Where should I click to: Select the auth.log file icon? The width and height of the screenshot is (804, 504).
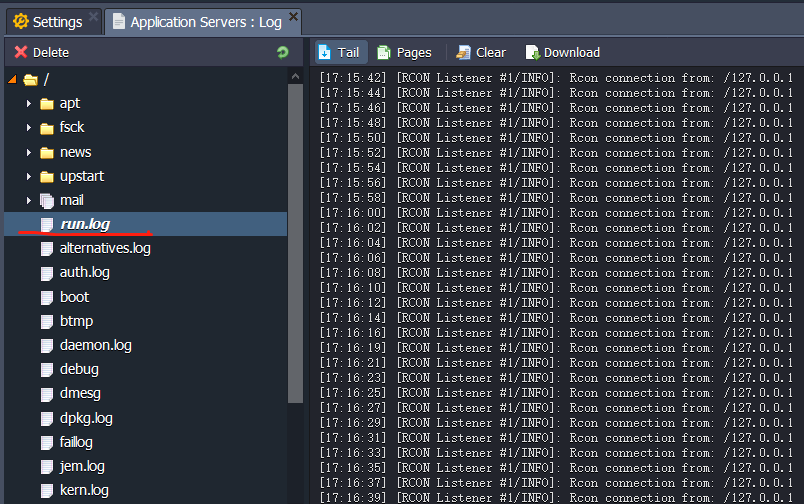pyautogui.click(x=46, y=273)
